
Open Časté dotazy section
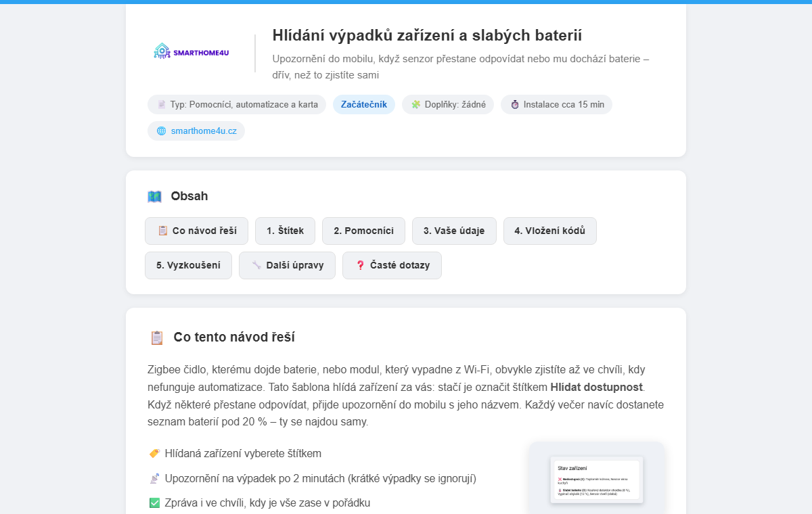click(392, 265)
